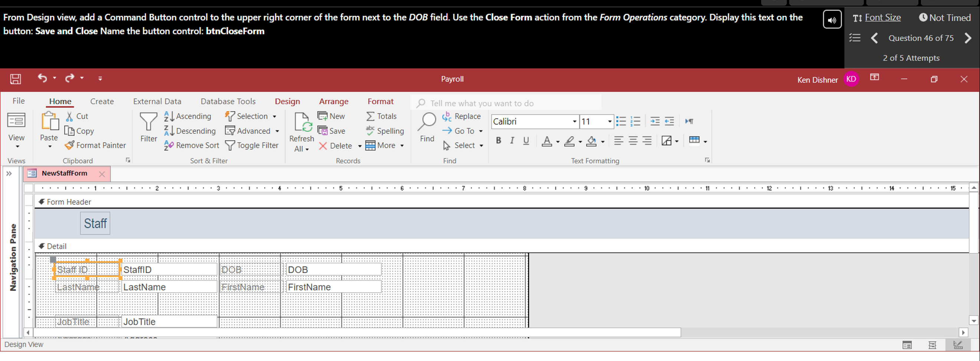Open the font color swatch picker
980x361 pixels.
coord(548,141)
